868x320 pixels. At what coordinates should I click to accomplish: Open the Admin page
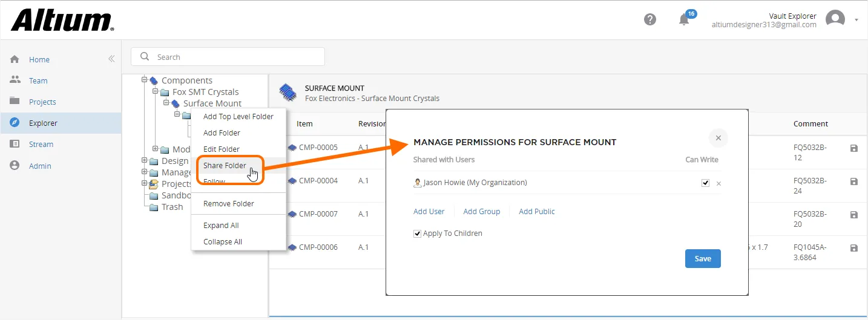pos(40,166)
